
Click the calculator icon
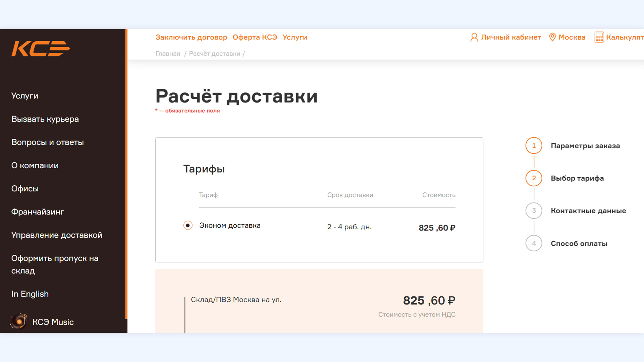599,37
